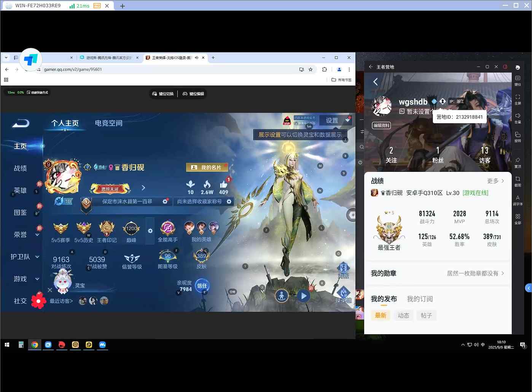
Task: Open a new browser tab with plus
Action: (213, 58)
